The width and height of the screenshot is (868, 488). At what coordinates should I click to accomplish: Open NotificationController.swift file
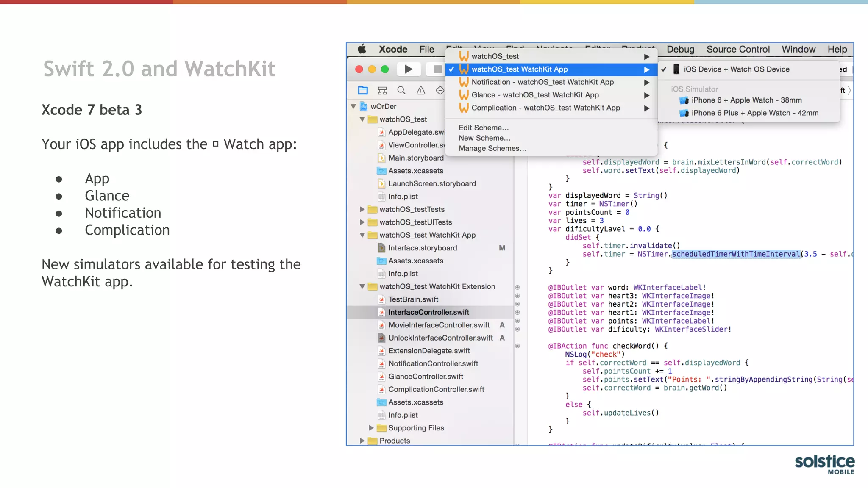[x=433, y=363]
